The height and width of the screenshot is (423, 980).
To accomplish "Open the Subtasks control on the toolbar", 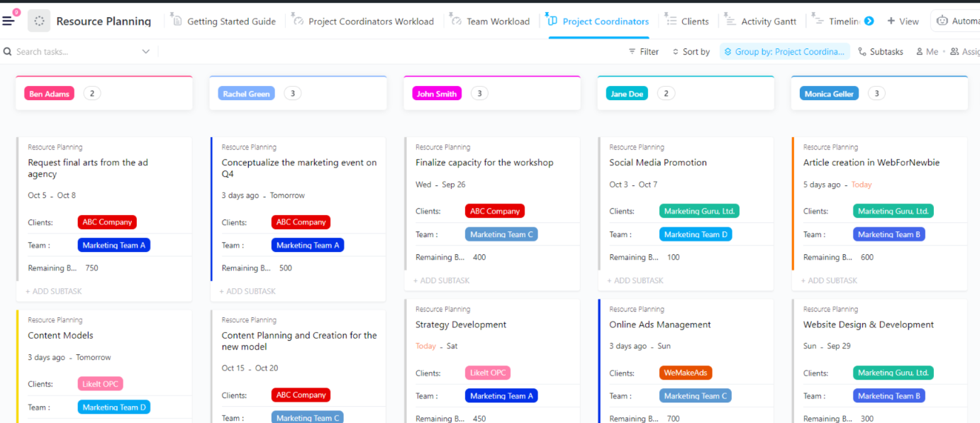I will pos(863,51).
